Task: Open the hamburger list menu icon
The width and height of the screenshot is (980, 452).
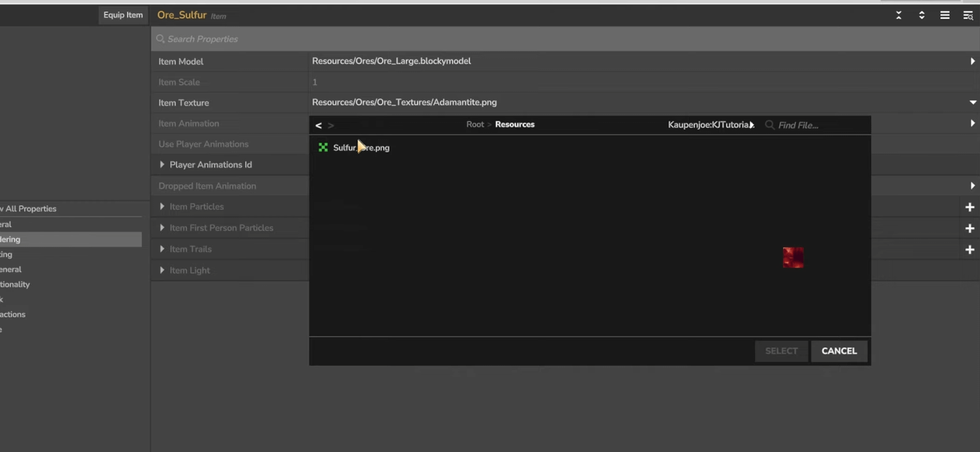Action: point(944,16)
